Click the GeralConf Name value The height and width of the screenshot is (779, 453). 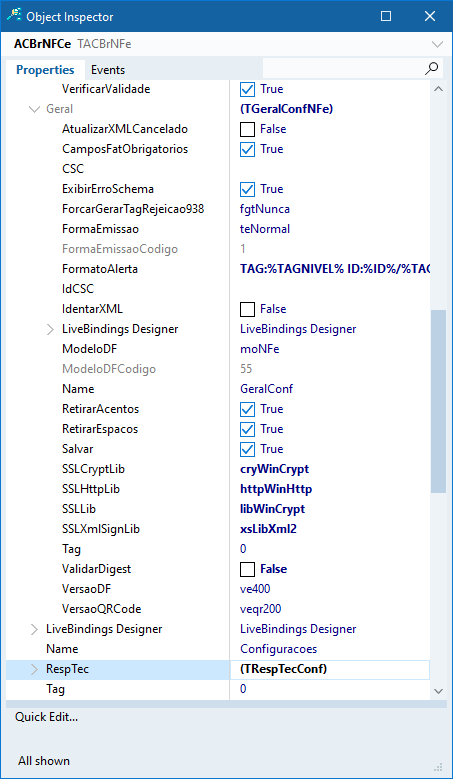tap(266, 389)
